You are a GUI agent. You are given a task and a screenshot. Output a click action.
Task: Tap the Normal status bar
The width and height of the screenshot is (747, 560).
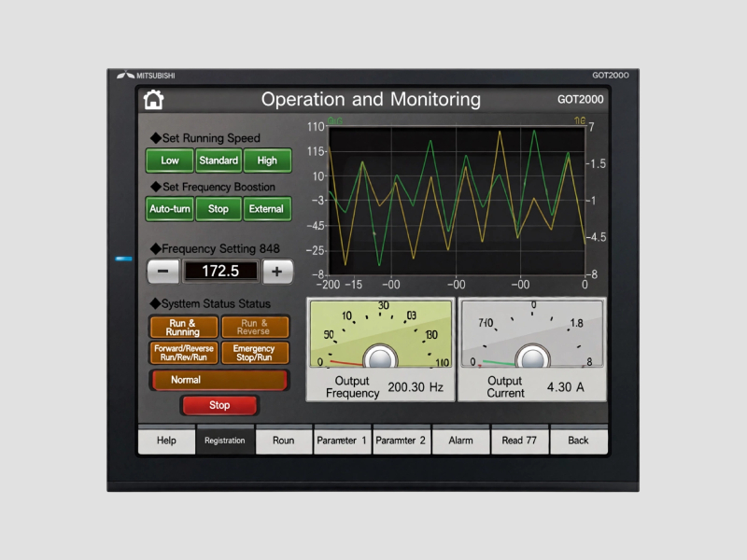(x=219, y=380)
